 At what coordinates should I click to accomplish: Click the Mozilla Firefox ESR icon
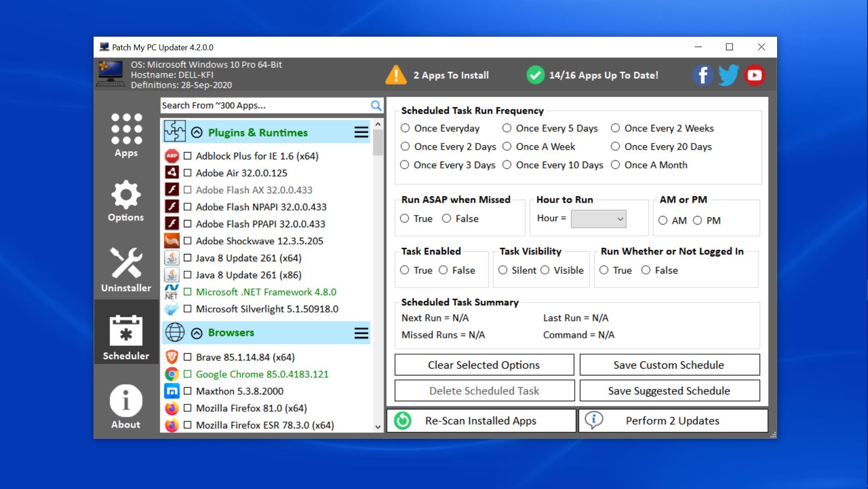[172, 425]
